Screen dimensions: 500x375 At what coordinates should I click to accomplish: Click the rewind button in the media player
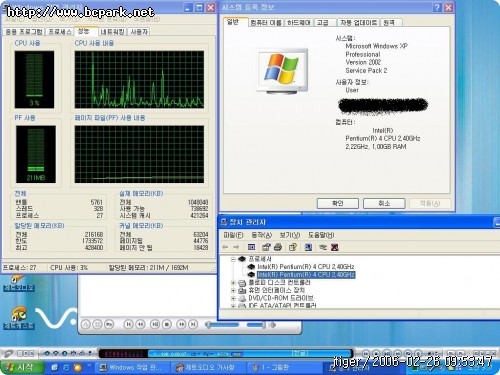click(x=140, y=324)
